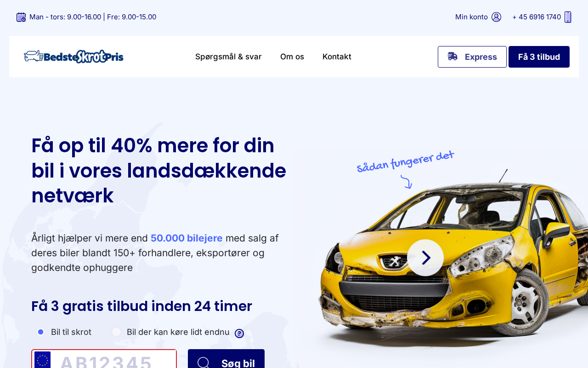Click the EU flag plate icon
Image resolution: width=588 pixels, height=368 pixels.
coord(42,360)
